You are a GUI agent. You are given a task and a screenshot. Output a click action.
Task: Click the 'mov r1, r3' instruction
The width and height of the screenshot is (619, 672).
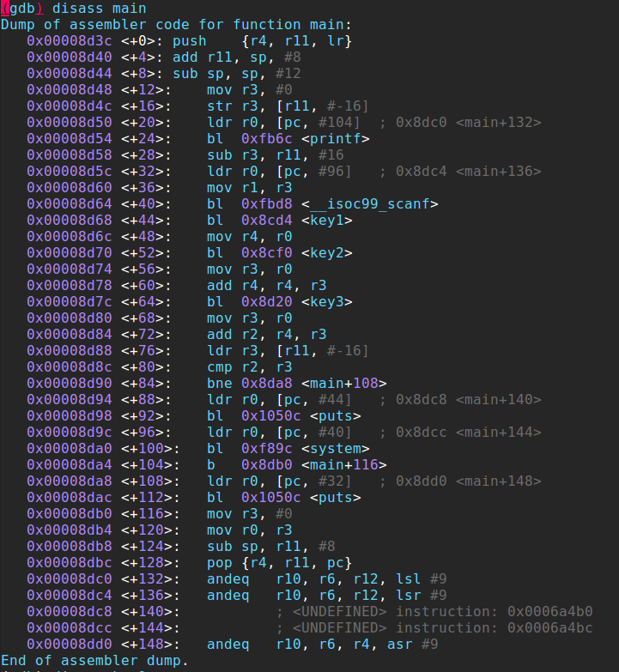[250, 187]
